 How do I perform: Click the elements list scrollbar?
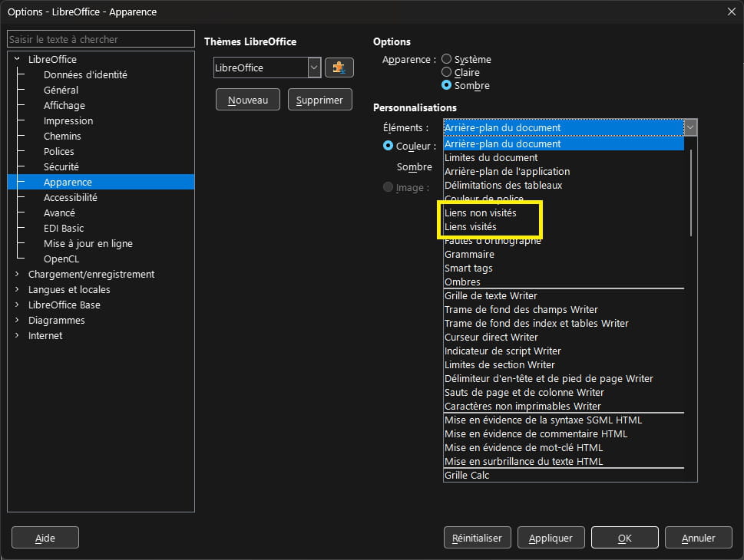pyautogui.click(x=691, y=193)
